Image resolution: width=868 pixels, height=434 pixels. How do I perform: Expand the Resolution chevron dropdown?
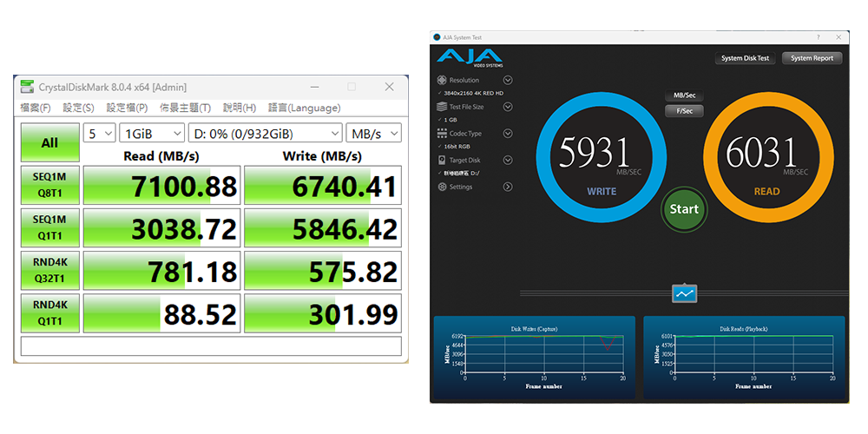click(508, 80)
